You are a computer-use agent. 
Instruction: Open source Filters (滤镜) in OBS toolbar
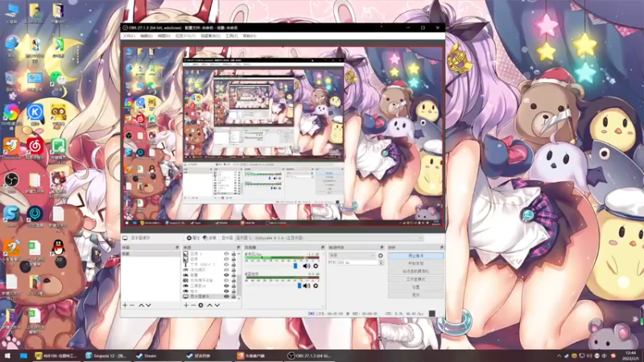pos(210,238)
